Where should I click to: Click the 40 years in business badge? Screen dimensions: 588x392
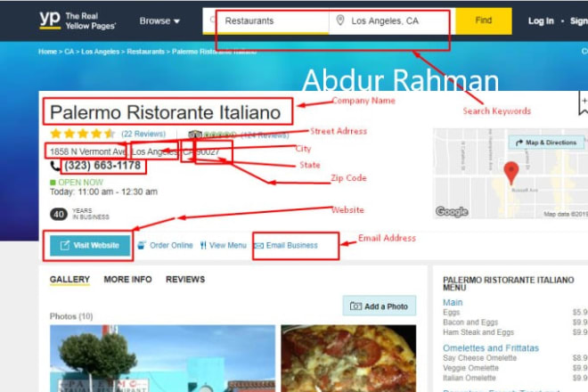(79, 214)
